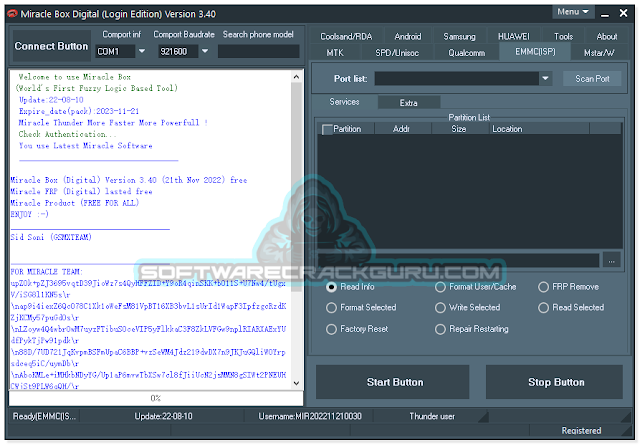Click the Expire_date(pack) log line
640x445 pixels.
coord(79,111)
